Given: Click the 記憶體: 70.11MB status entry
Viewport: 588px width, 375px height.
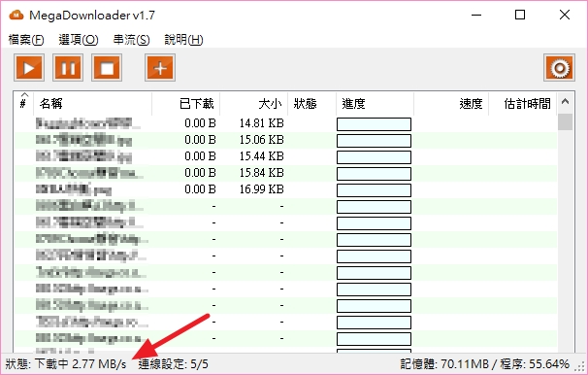Looking at the screenshot, I should click(x=444, y=364).
